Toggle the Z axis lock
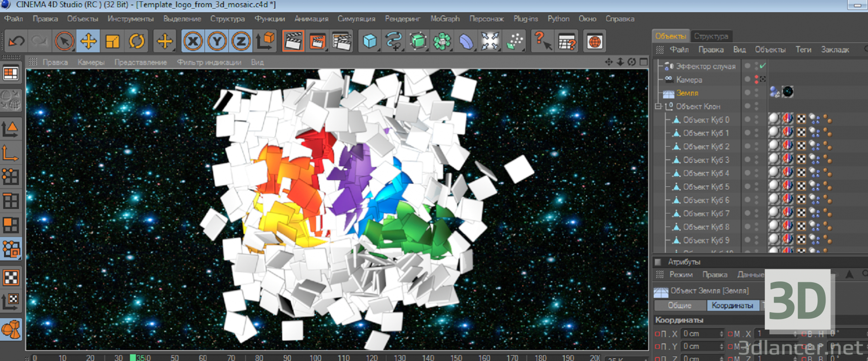 241,42
